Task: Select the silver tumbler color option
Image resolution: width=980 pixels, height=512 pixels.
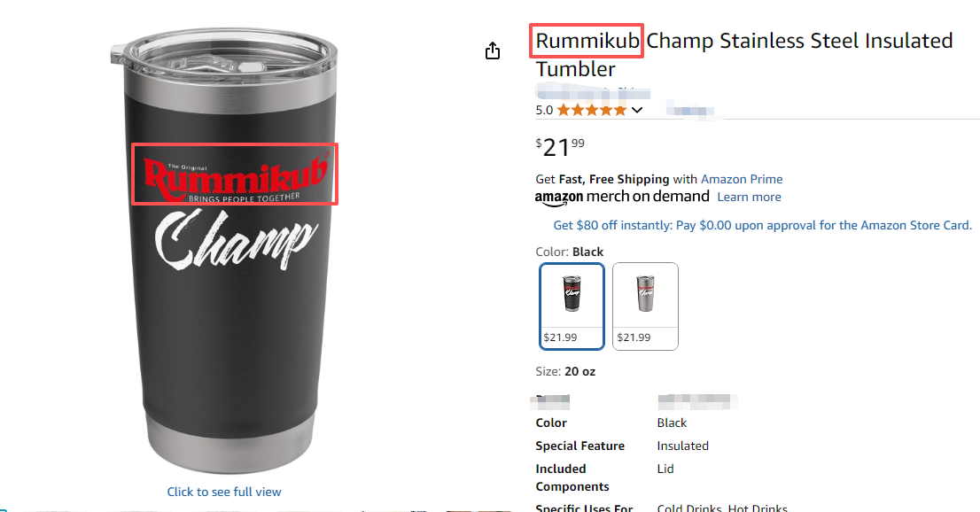Action: pyautogui.click(x=645, y=306)
